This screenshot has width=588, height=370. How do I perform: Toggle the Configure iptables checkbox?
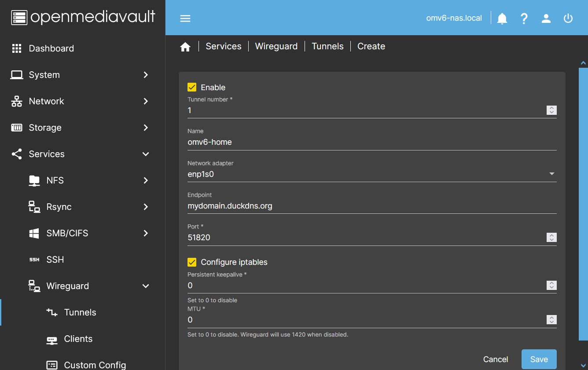coord(192,262)
